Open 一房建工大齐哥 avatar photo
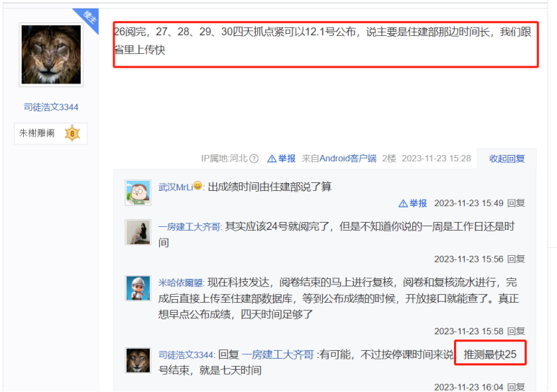This screenshot has height=392, width=557. 138,232
